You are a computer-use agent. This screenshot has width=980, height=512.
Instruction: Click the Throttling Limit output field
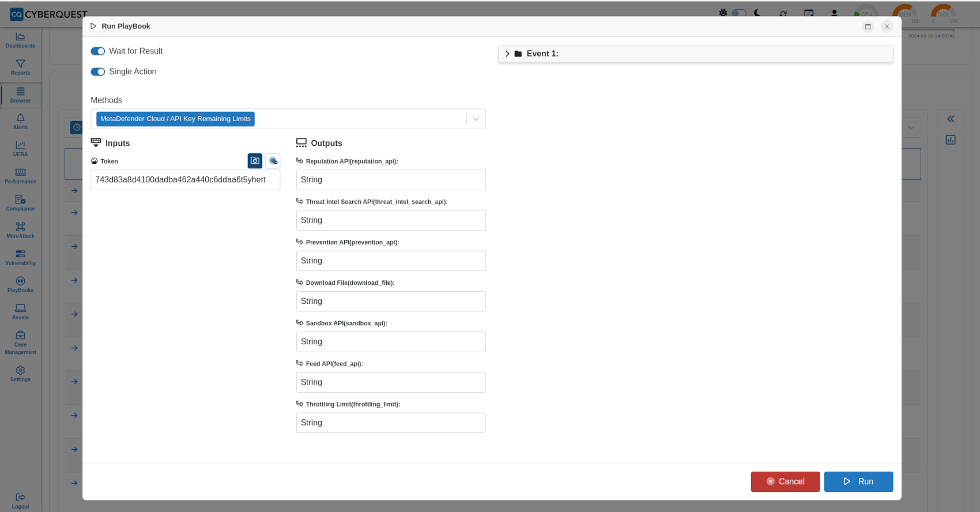click(391, 423)
